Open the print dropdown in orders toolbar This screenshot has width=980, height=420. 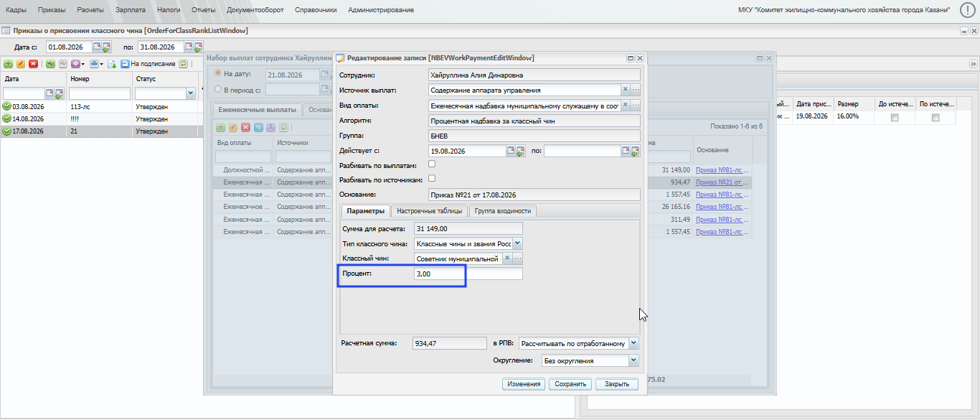pyautogui.click(x=96, y=64)
